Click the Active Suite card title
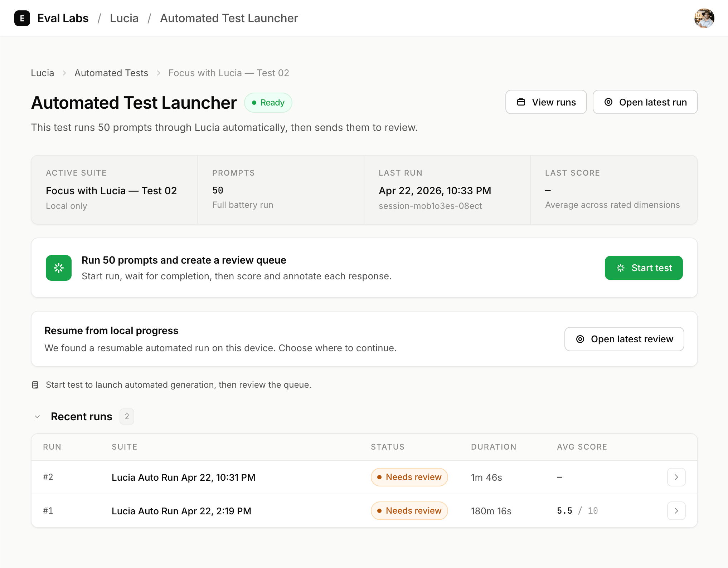 [x=111, y=191]
